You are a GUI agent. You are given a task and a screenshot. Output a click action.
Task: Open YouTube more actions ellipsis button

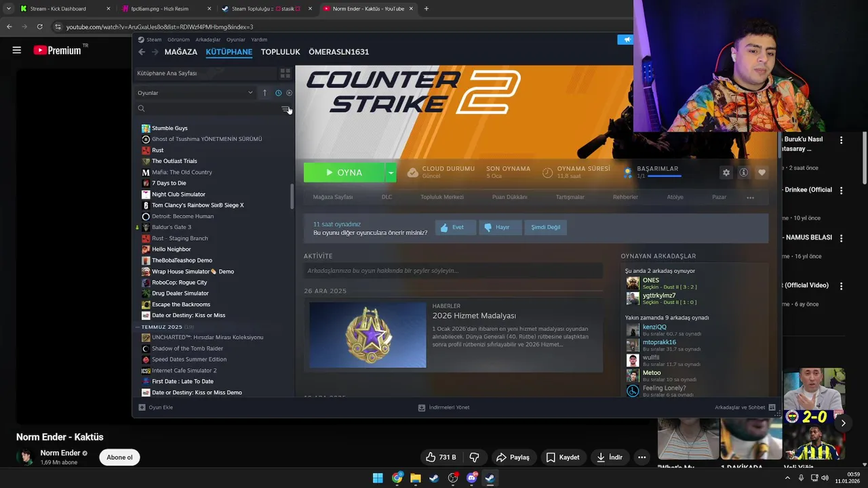tap(642, 457)
